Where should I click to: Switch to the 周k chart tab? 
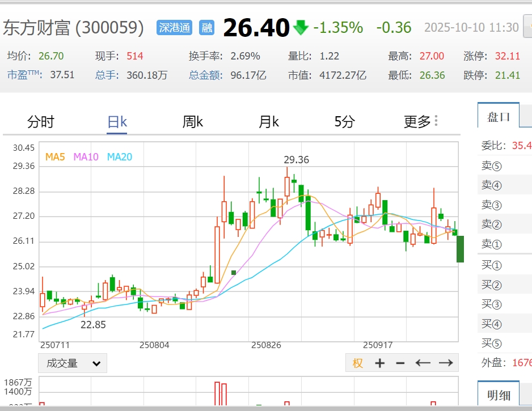click(193, 121)
